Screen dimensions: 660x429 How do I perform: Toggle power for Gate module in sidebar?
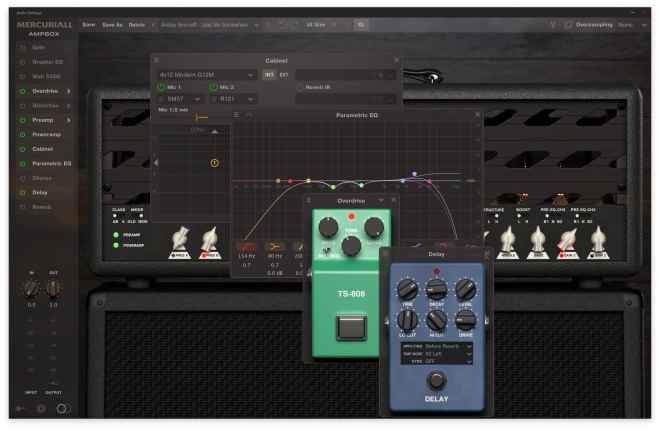(x=23, y=48)
